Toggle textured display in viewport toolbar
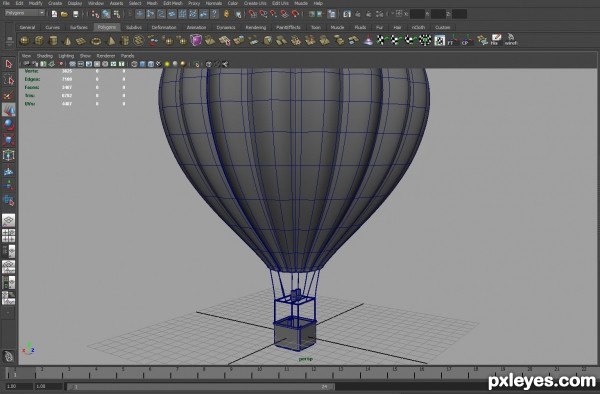The height and width of the screenshot is (394, 600). pos(159,64)
